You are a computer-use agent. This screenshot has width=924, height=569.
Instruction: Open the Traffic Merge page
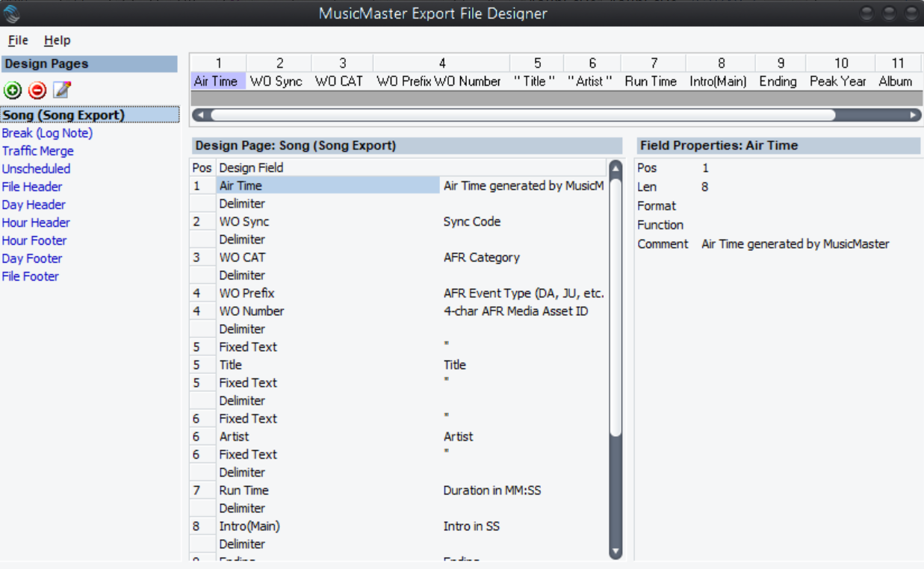tap(37, 151)
